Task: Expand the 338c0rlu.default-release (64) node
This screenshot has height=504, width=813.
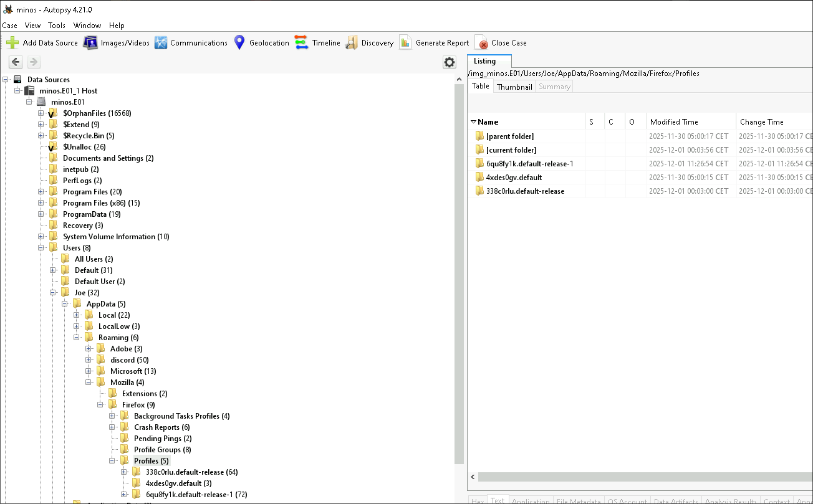Action: (124, 472)
